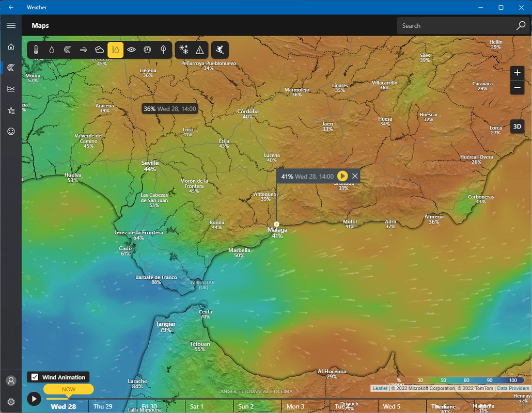Open the Data Providers link
This screenshot has width=532, height=413.
point(513,388)
